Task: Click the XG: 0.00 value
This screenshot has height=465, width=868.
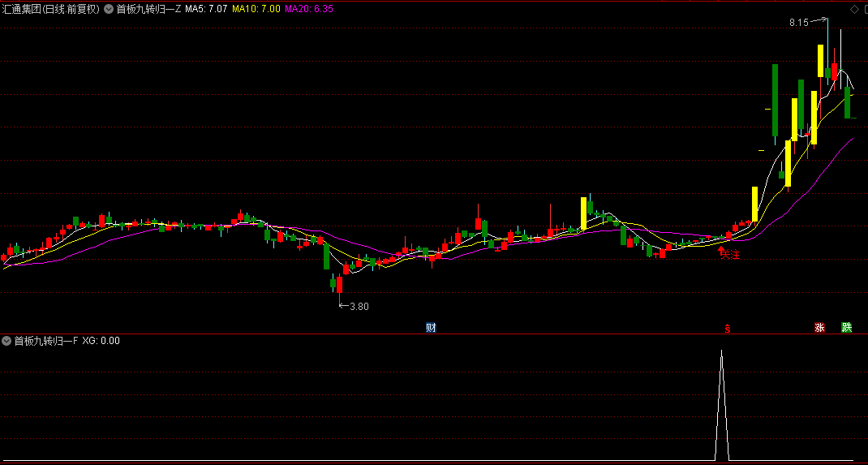Action: tap(101, 341)
